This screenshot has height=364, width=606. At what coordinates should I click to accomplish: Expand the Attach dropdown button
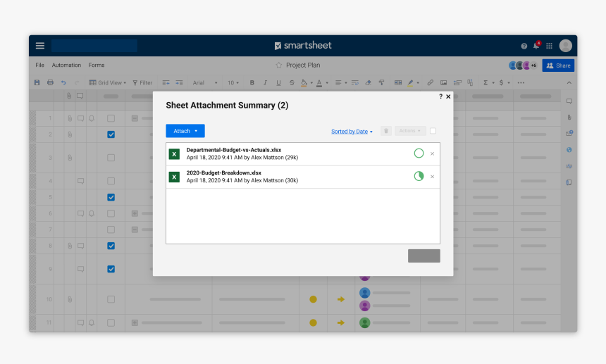(185, 131)
